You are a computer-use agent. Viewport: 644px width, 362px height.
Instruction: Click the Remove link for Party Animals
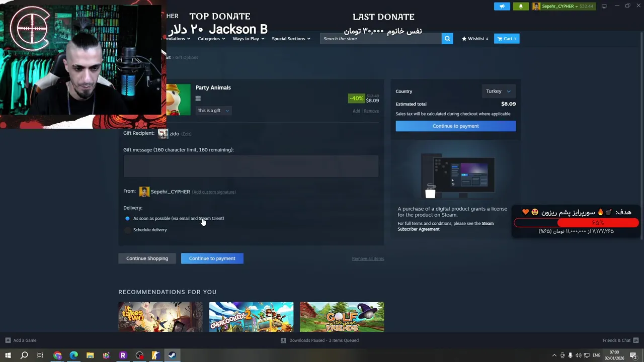point(371,111)
